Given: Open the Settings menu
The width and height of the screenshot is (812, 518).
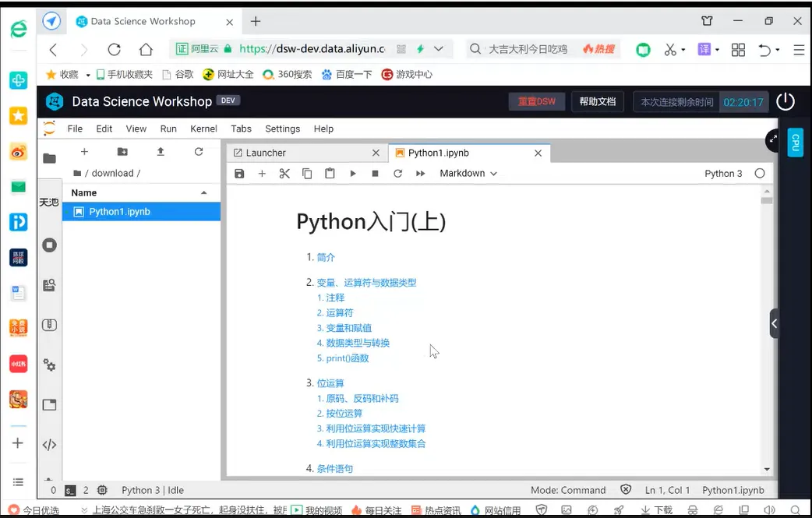Looking at the screenshot, I should pyautogui.click(x=282, y=129).
